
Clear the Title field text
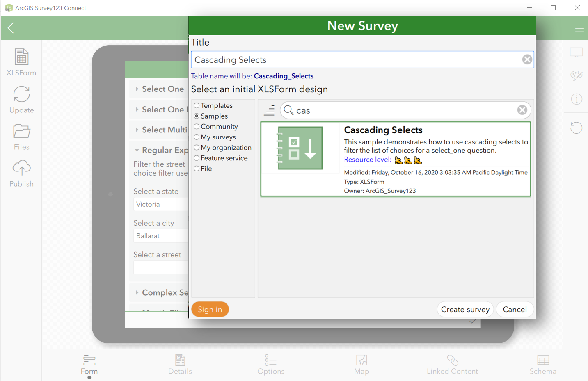(x=527, y=60)
